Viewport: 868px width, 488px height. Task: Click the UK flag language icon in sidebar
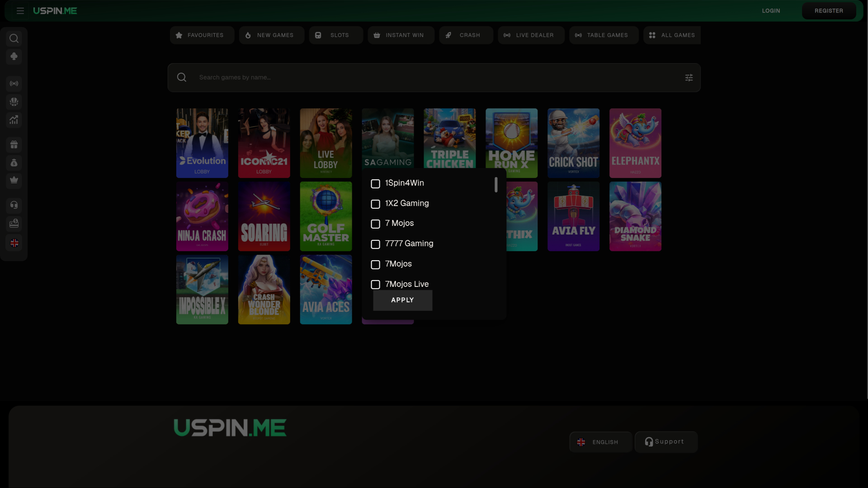coord(14,243)
